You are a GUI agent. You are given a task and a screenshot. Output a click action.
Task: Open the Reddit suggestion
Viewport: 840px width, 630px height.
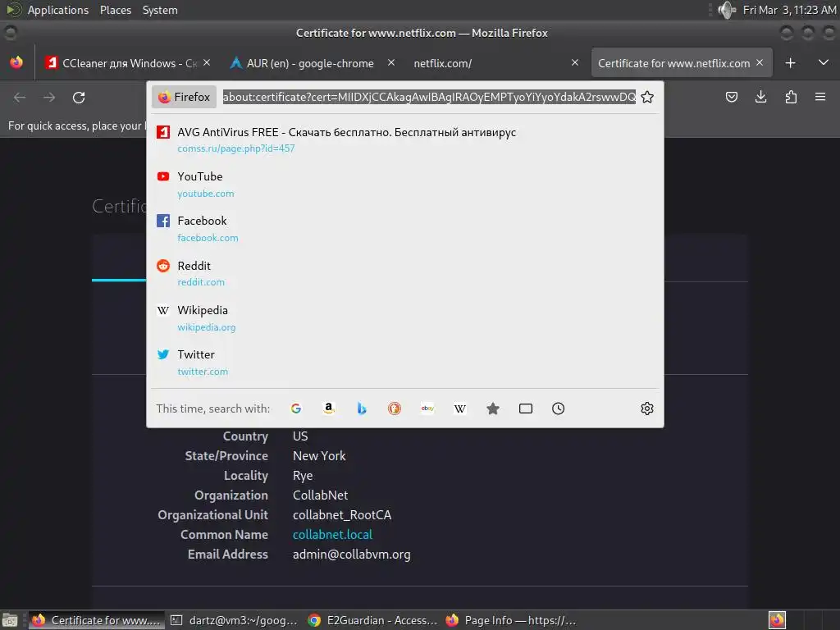(405, 273)
